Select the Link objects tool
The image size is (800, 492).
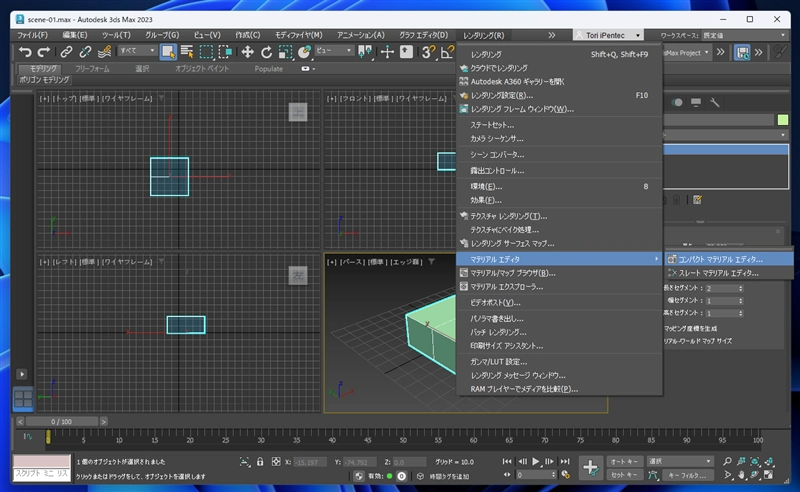click(66, 52)
